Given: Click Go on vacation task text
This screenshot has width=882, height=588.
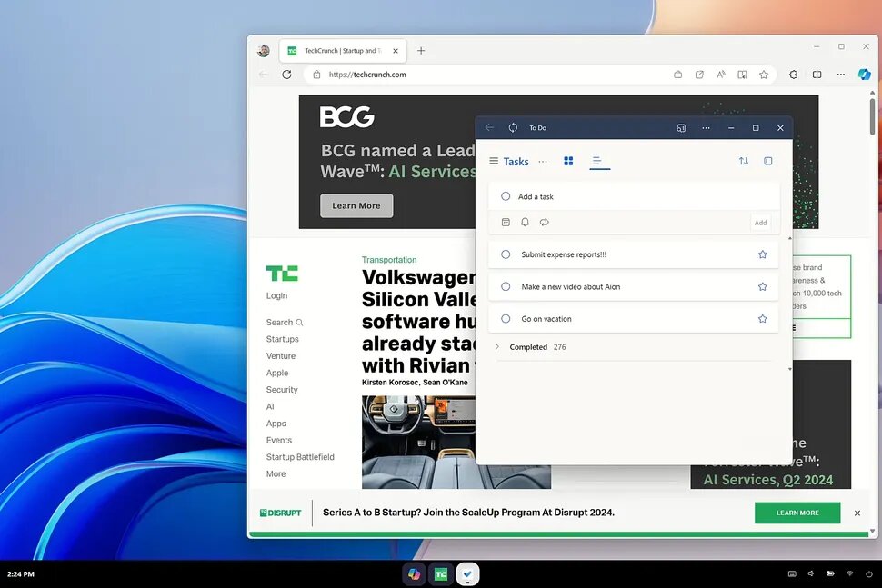Looking at the screenshot, I should 546,319.
